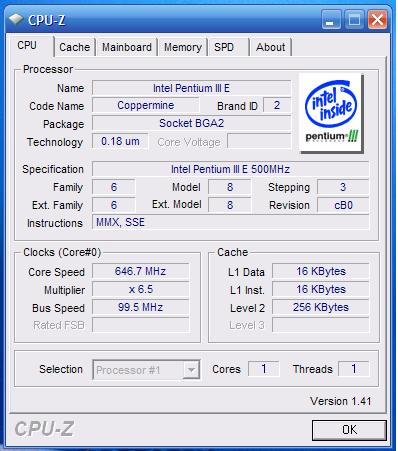
Task: Open the Mainboard tab
Action: click(x=127, y=47)
